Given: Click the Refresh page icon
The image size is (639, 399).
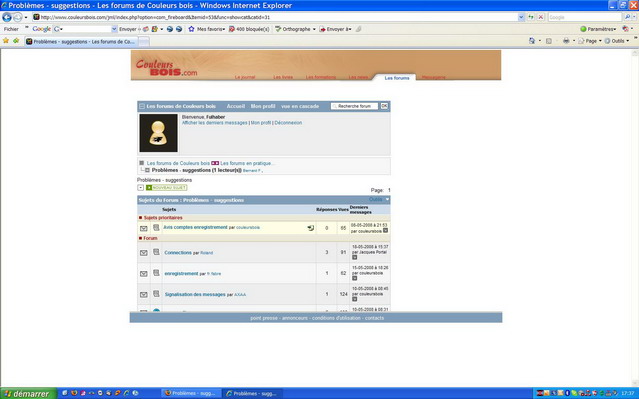Looking at the screenshot, I should (x=531, y=17).
